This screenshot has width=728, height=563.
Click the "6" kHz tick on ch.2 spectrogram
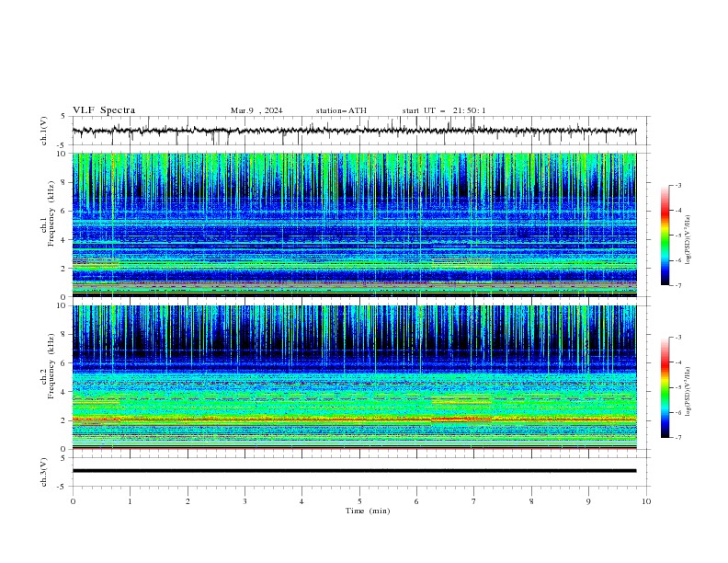(65, 363)
